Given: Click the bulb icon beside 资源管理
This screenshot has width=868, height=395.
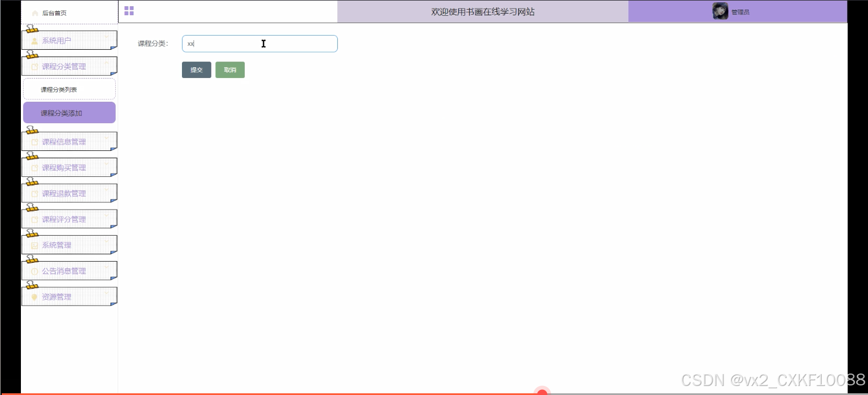Looking at the screenshot, I should click(x=34, y=297).
